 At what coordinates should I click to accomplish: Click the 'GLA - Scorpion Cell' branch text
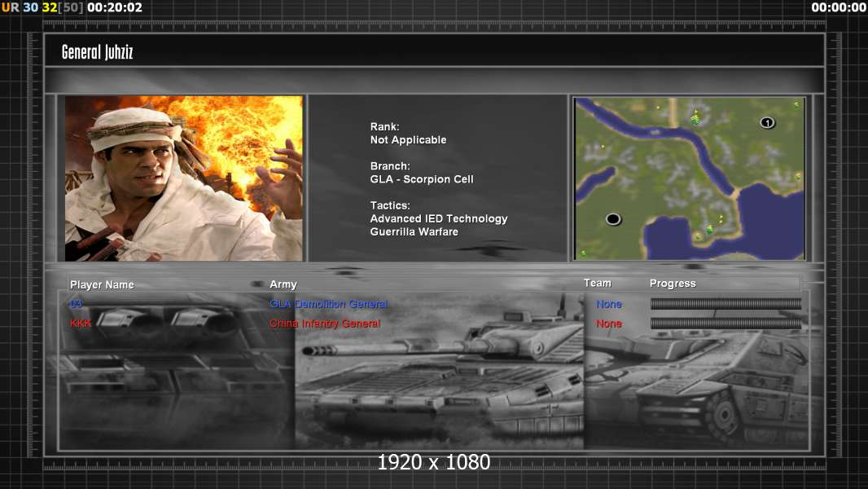coord(421,179)
